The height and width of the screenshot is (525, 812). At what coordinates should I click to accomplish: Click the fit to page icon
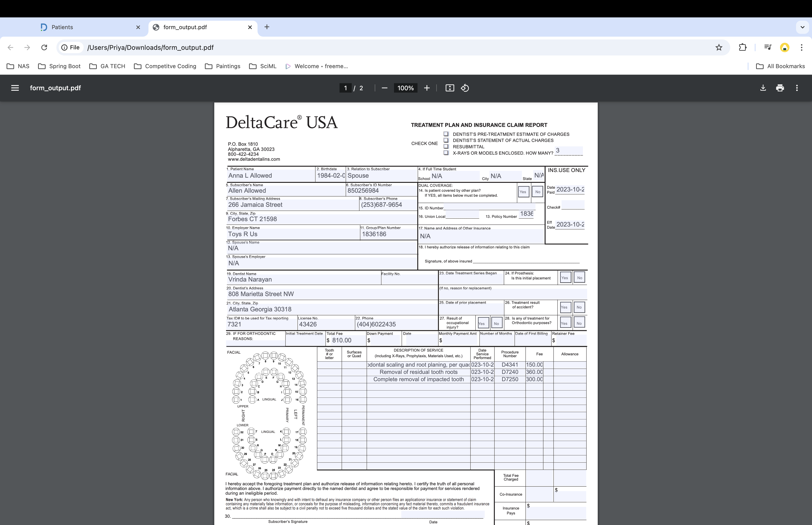[x=450, y=88]
